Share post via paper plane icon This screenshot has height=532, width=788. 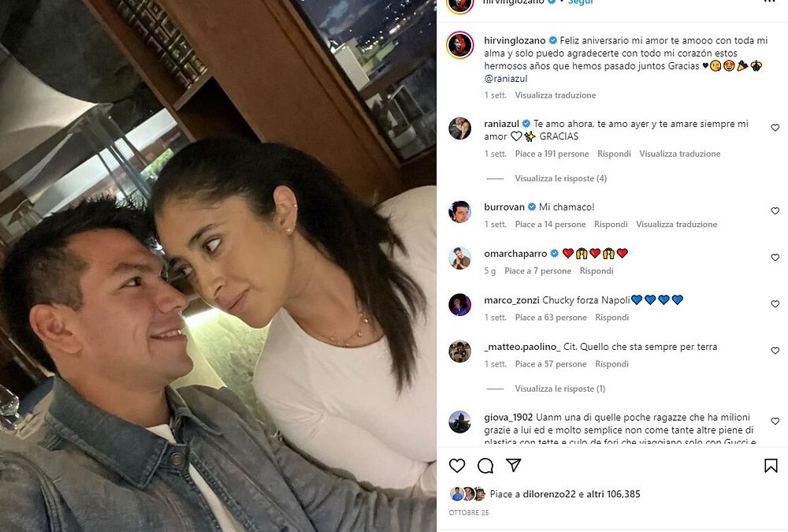pyautogui.click(x=513, y=465)
